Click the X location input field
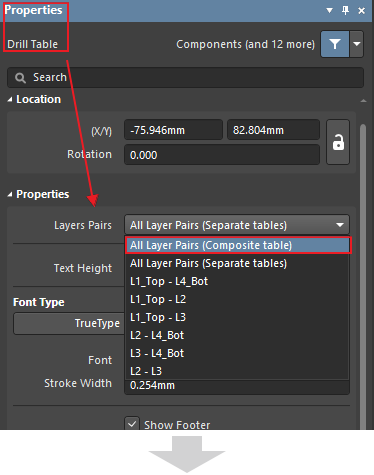Viewport: 374px width, 475px height. [x=173, y=130]
